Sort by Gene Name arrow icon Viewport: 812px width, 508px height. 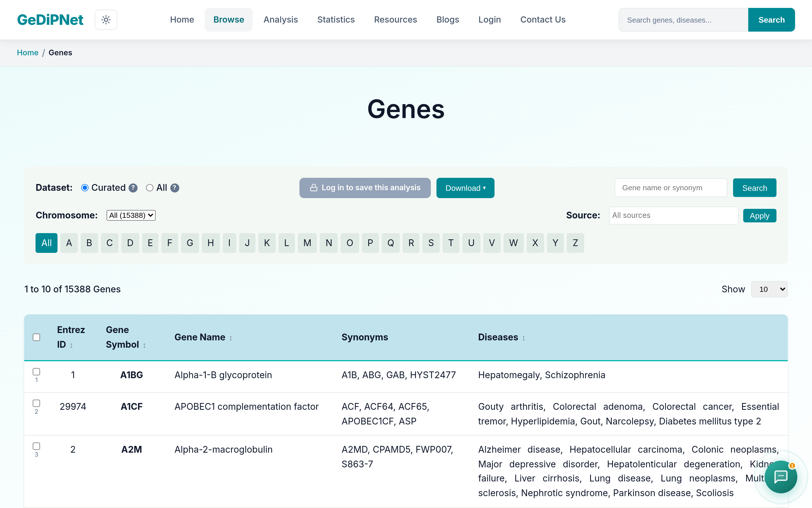231,338
